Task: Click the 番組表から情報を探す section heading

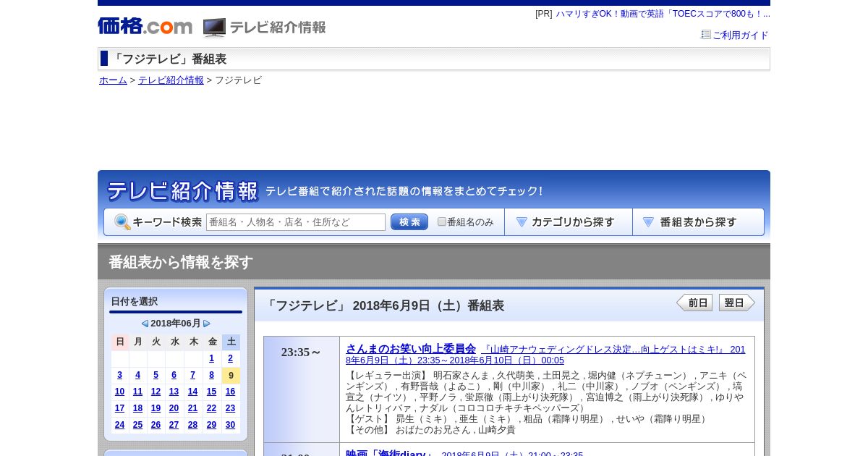Action: point(181,262)
